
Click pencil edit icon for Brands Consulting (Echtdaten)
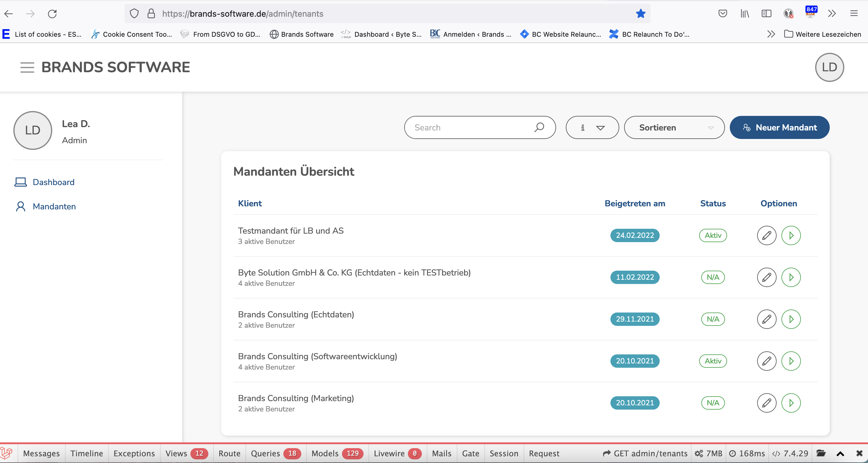pyautogui.click(x=767, y=319)
